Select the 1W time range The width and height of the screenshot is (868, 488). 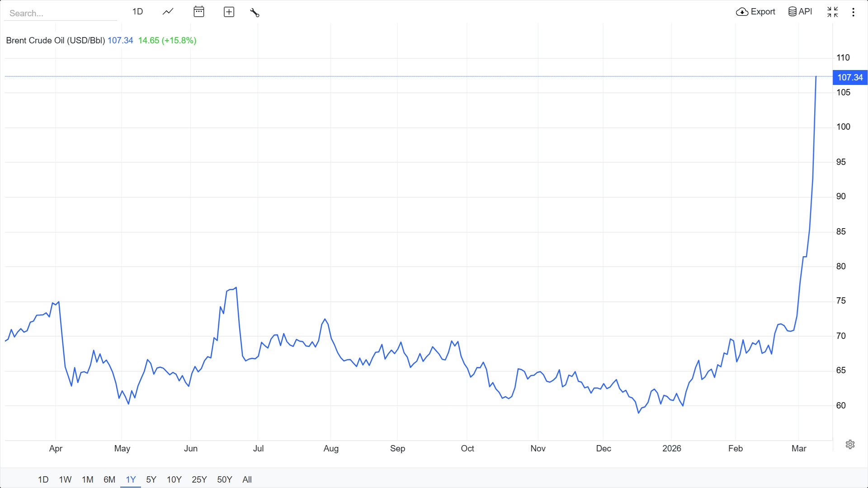65,479
